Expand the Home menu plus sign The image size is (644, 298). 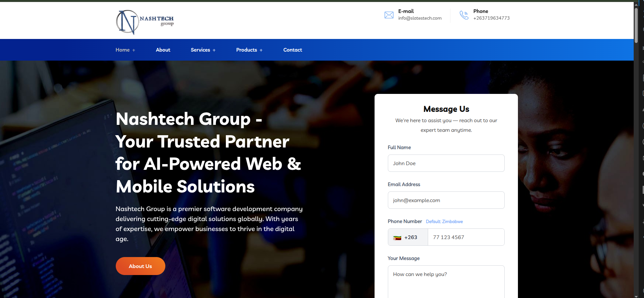tap(134, 50)
